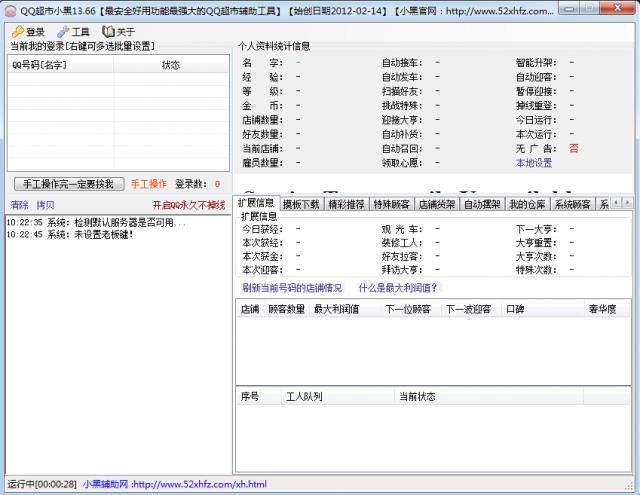Click the book icon beside 关于

pos(108,31)
